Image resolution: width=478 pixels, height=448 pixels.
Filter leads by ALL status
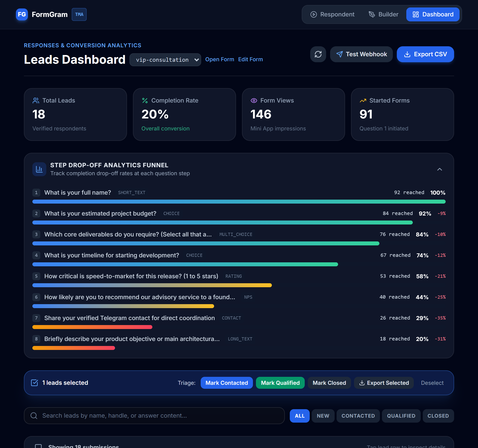click(300, 416)
